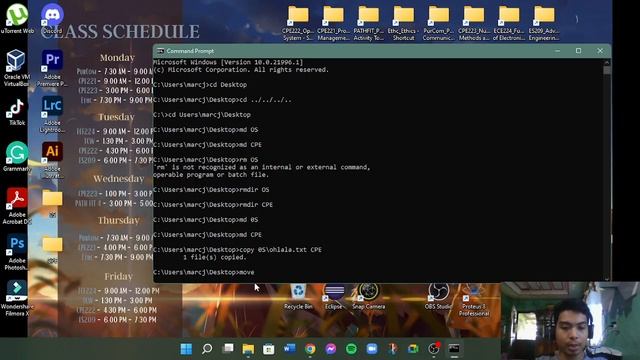The image size is (640, 360).
Task: Select the Ethc_Ethics folder shortcut
Action: pyautogui.click(x=404, y=23)
